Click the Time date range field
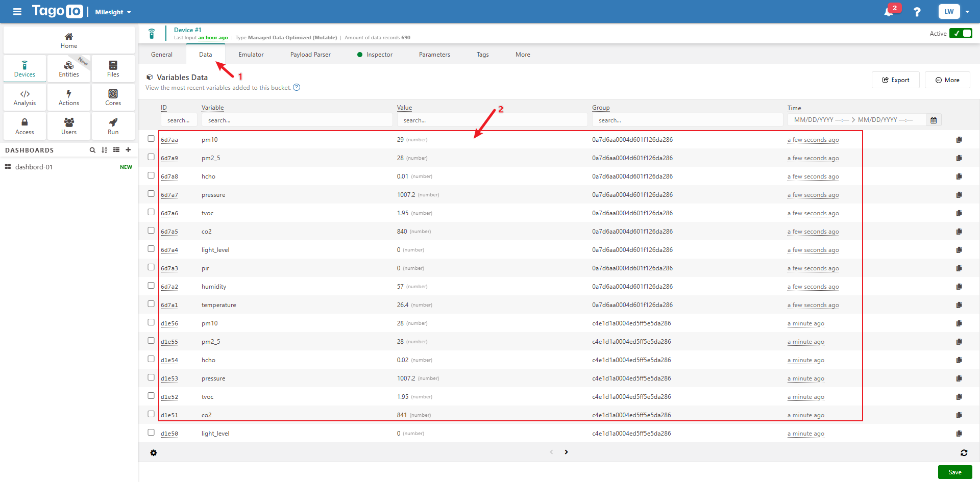 pyautogui.click(x=857, y=120)
